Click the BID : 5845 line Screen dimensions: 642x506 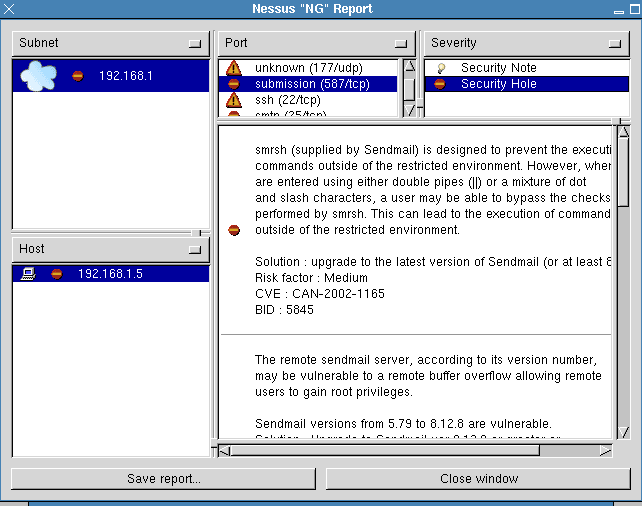click(284, 310)
